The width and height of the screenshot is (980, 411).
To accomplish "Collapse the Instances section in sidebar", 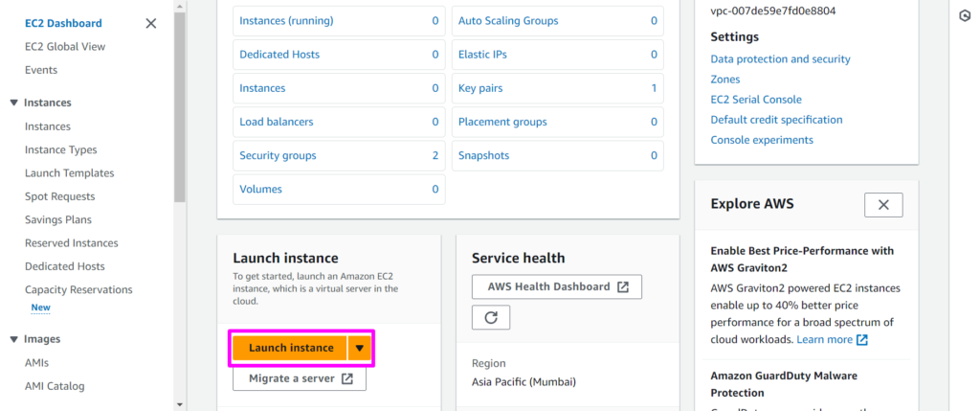I will 13,103.
